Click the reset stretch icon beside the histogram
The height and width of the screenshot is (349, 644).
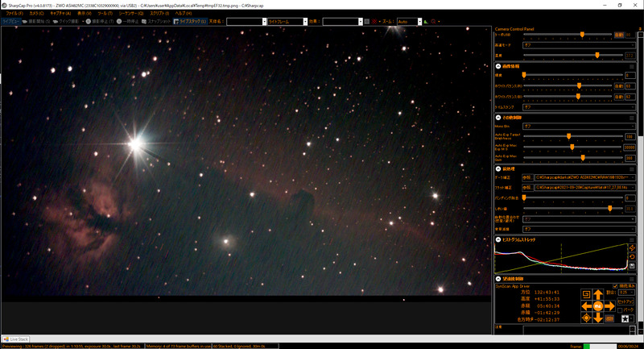coord(632,257)
